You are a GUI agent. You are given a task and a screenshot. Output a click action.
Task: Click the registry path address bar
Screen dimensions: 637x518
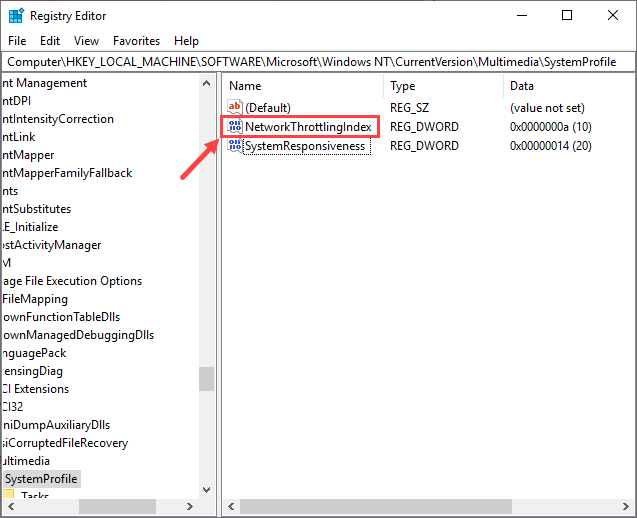(318, 62)
